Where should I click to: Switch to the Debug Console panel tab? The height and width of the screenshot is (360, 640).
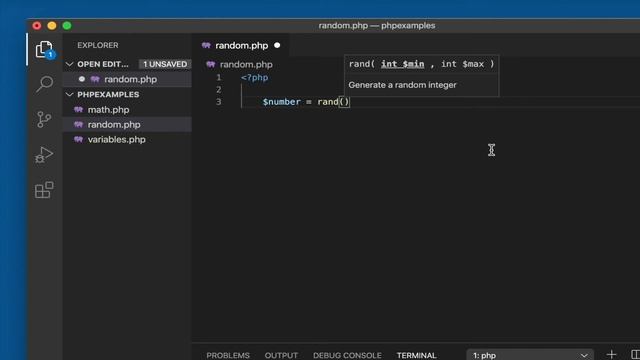tap(347, 356)
